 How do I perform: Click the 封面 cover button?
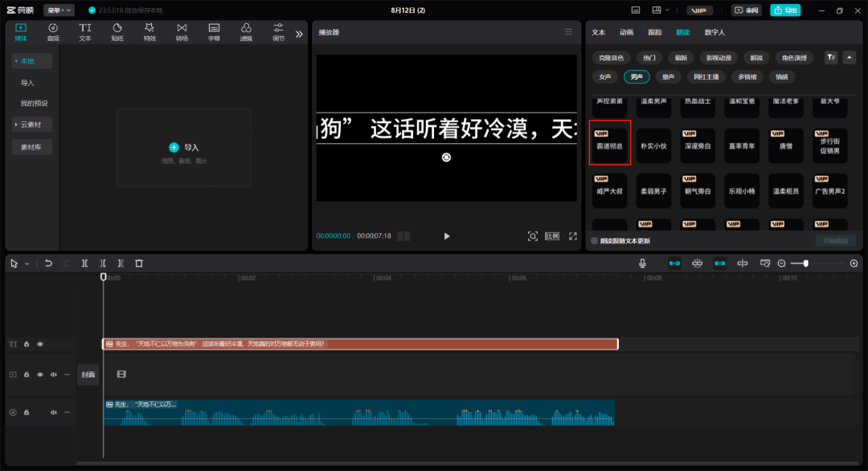[x=88, y=375]
